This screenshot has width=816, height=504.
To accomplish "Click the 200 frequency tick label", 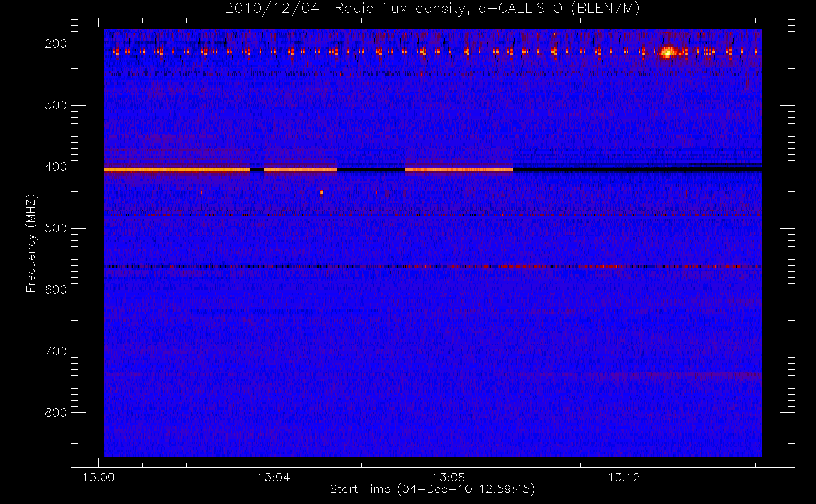I will tap(56, 44).
